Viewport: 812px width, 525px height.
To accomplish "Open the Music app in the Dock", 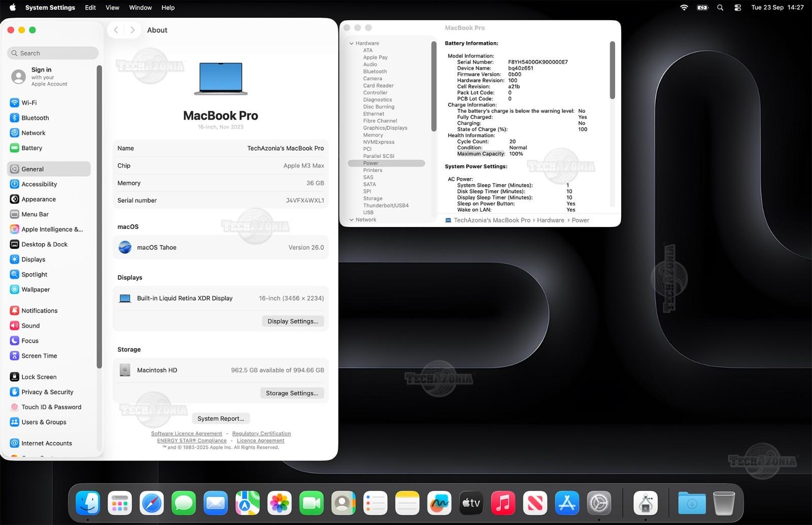I will pos(503,504).
